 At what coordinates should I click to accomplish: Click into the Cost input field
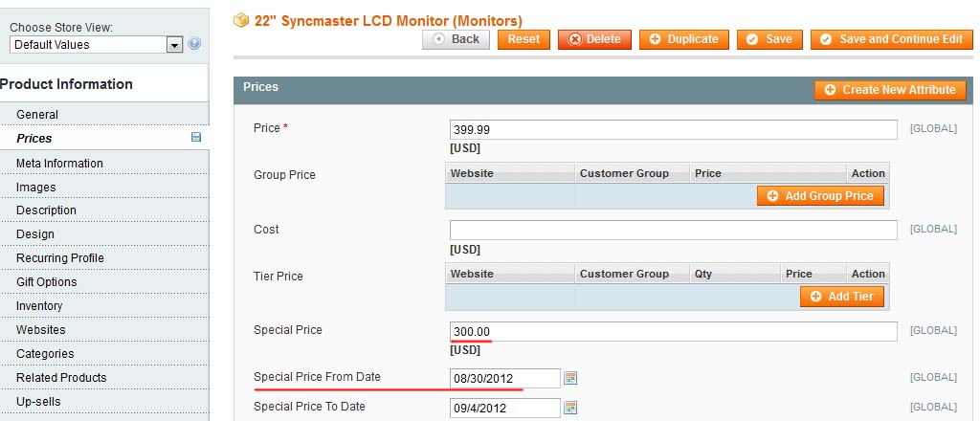tap(673, 230)
